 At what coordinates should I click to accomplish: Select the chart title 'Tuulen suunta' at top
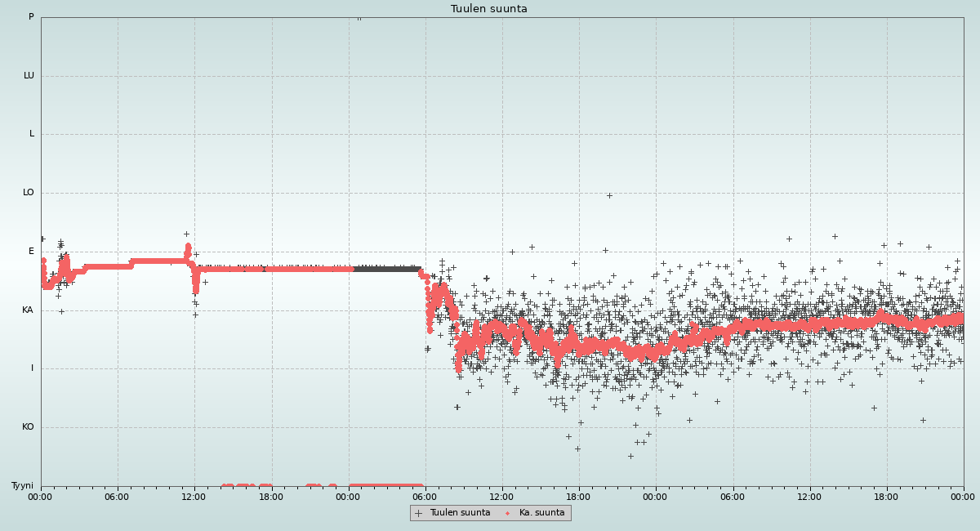489,9
